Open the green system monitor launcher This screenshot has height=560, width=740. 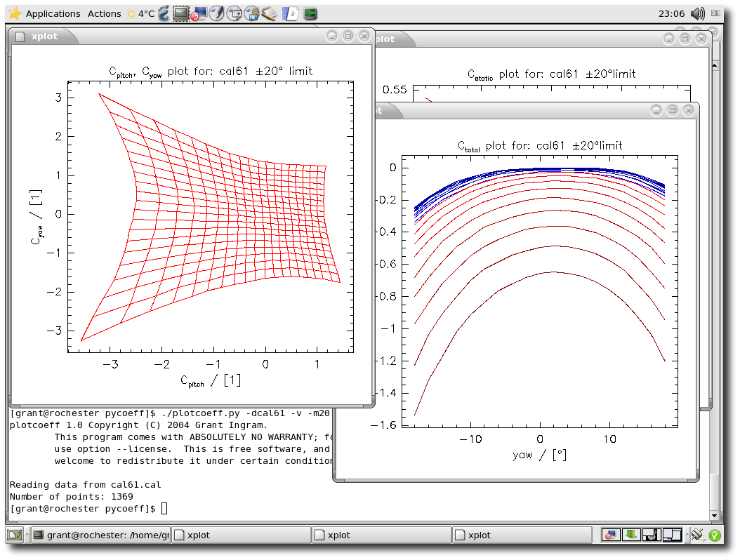(310, 13)
